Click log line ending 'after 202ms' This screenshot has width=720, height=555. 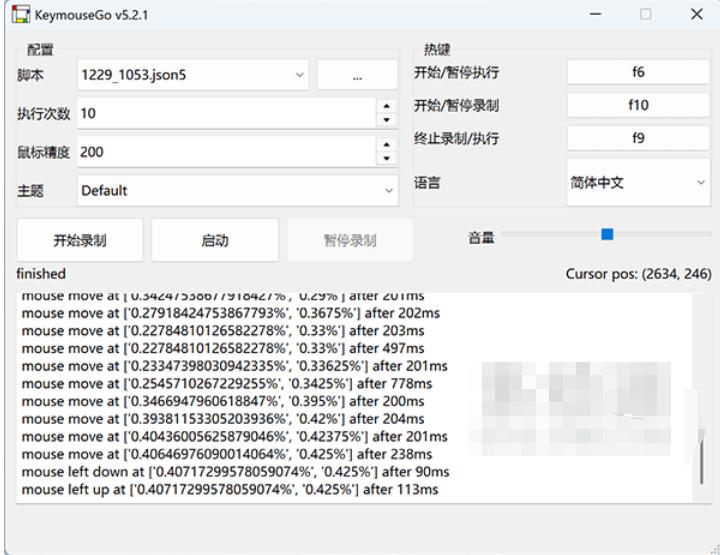point(231,313)
